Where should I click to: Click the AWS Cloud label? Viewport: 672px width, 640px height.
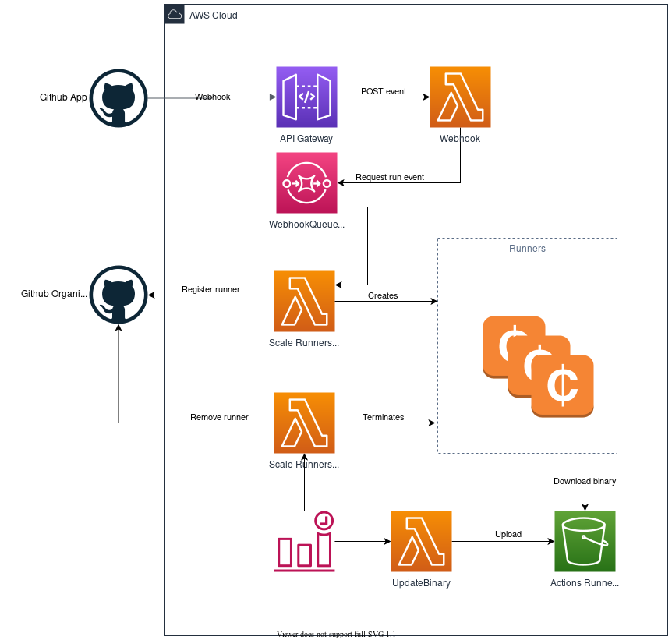pos(214,16)
